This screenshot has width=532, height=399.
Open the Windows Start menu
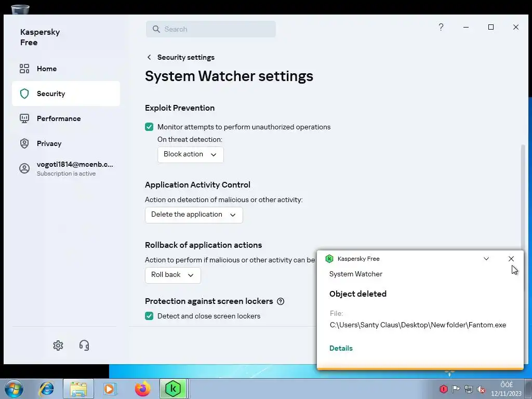14,389
